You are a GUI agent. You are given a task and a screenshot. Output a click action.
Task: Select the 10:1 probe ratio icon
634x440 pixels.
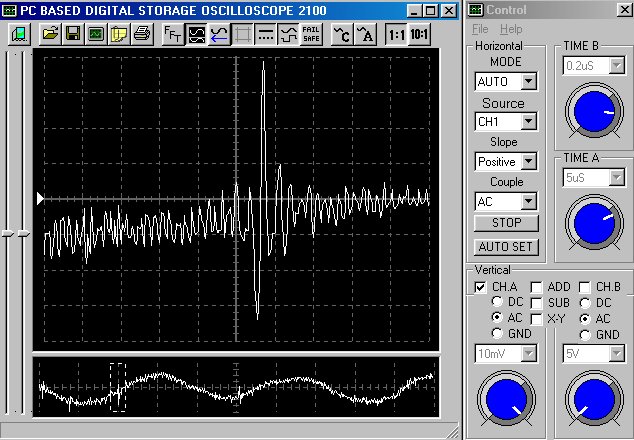tap(420, 33)
